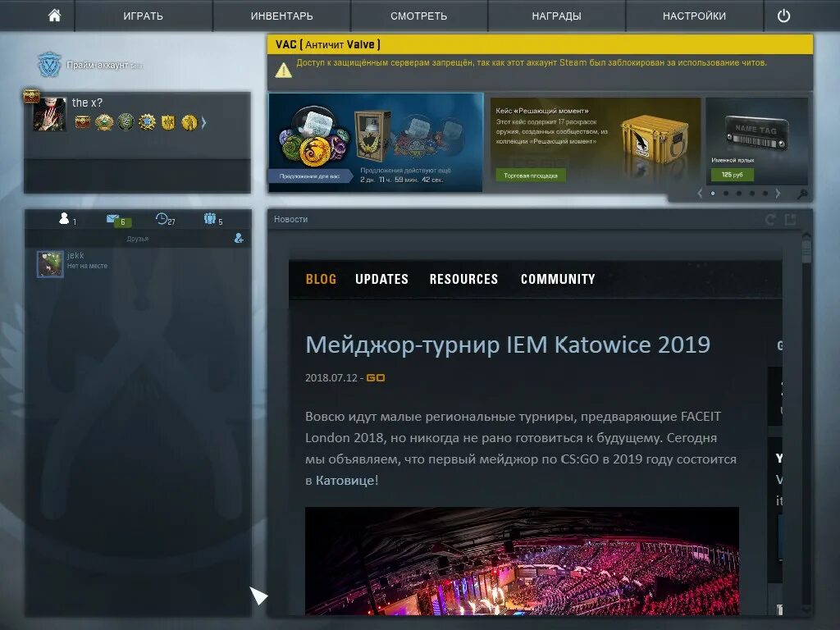Click the add friend icon
The width and height of the screenshot is (840, 630).
239,239
